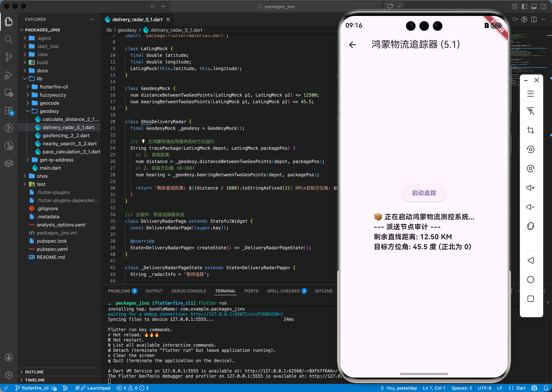This screenshot has width=552, height=392.
Task: Collapse the geodesy folder
Action: click(x=49, y=111)
